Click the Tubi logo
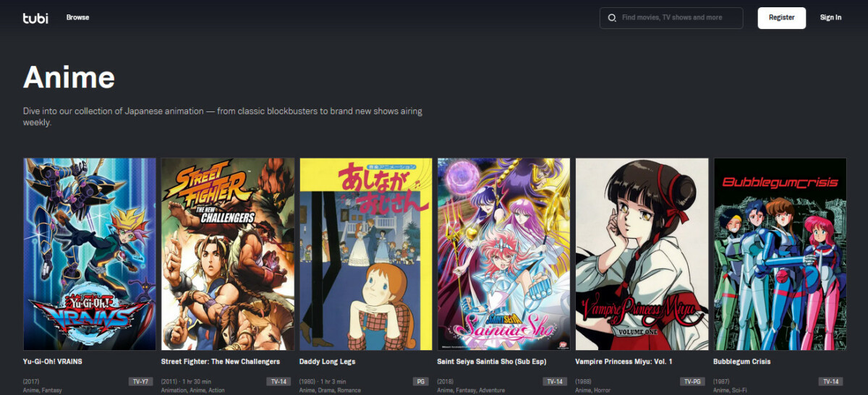Image resolution: width=868 pixels, height=395 pixels. pyautogui.click(x=35, y=18)
